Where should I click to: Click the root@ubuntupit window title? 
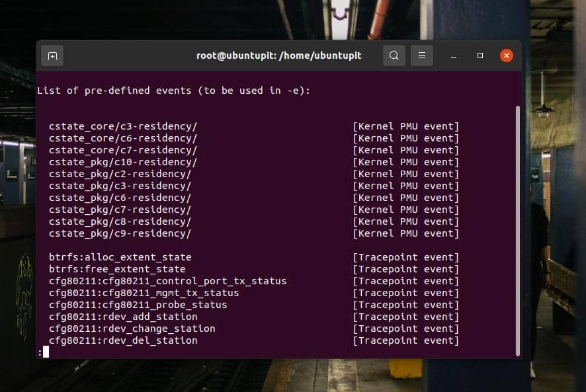click(x=278, y=56)
